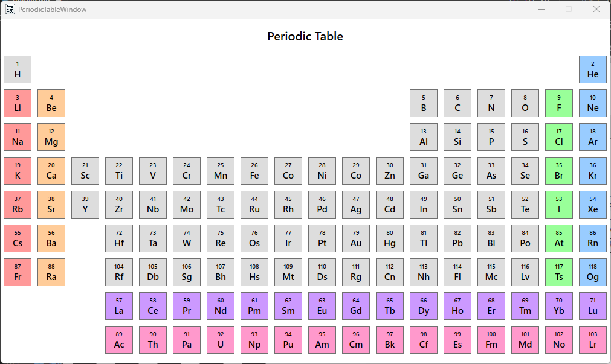Click the Mercury (Hg) element tile
Screen dimensions: 611x364
pyautogui.click(x=390, y=238)
